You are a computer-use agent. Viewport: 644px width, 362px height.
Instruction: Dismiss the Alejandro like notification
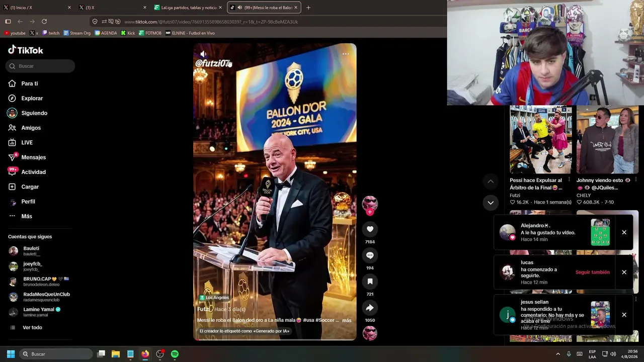[624, 232]
